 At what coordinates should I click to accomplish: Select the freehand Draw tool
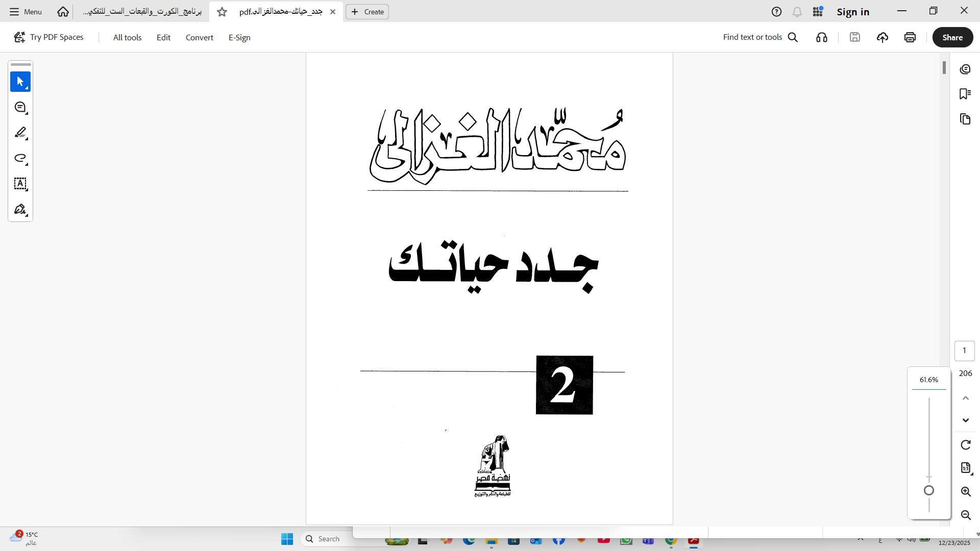click(x=20, y=158)
